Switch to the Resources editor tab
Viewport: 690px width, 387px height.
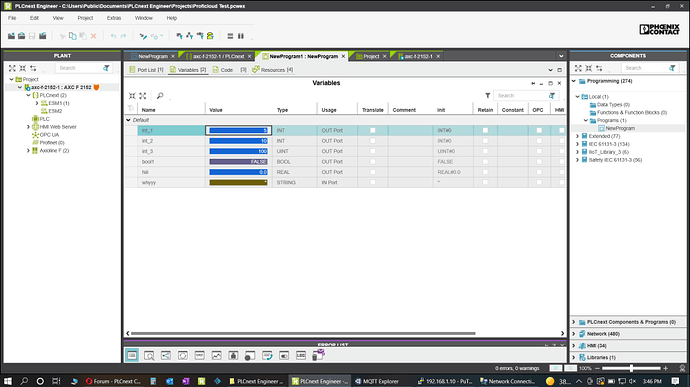(273, 70)
